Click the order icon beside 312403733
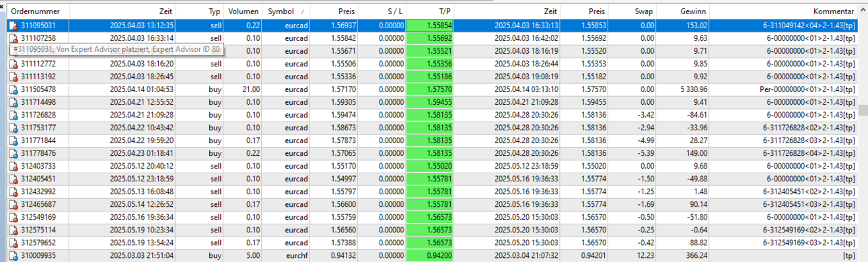Screen dimensions: 868x262 [x=13, y=166]
